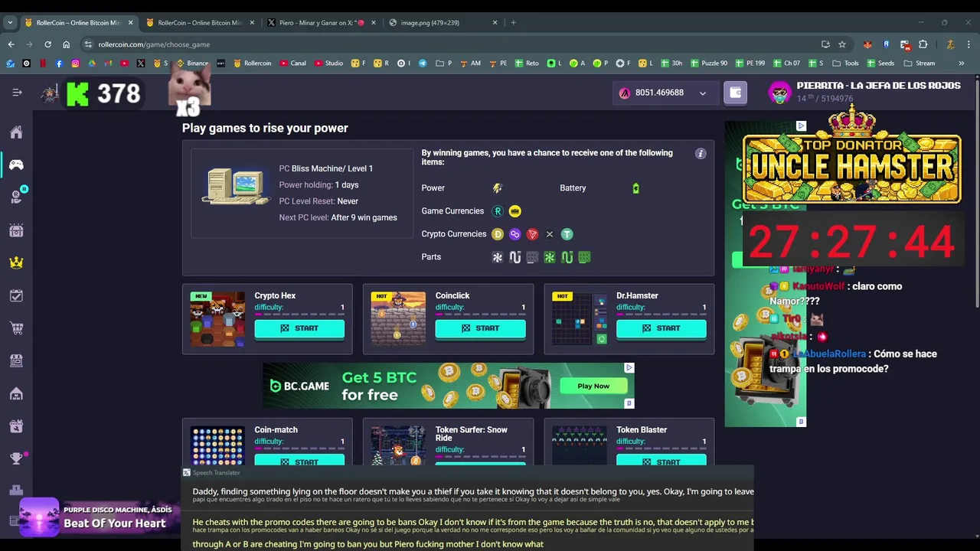980x551 pixels.
Task: Click the Dogecoin crypto currency icon
Action: tap(498, 234)
